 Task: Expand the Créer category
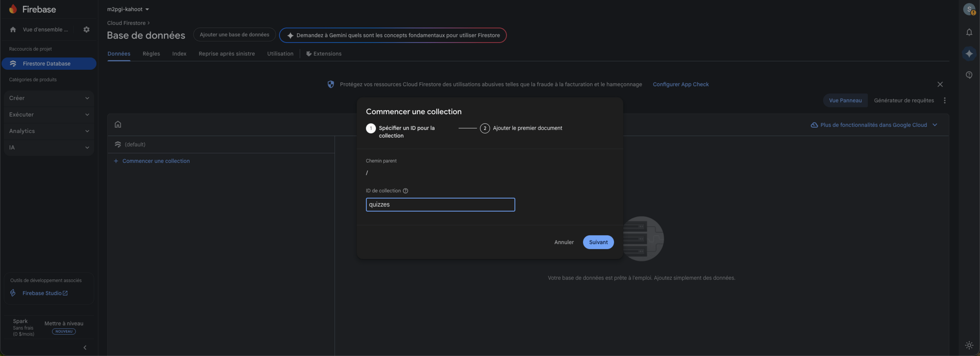(x=49, y=98)
